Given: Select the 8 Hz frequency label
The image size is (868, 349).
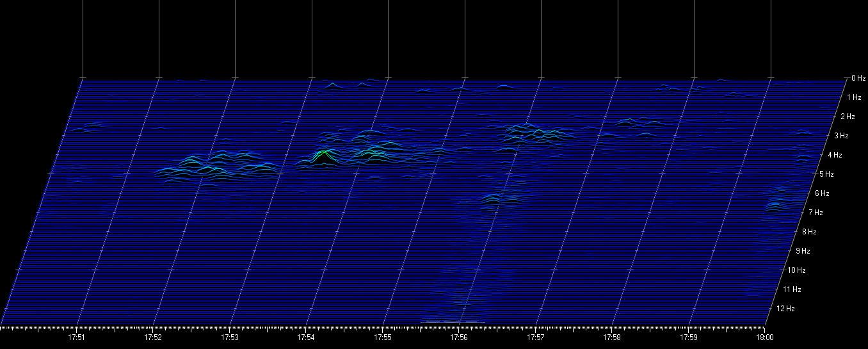Looking at the screenshot, I should [x=810, y=231].
